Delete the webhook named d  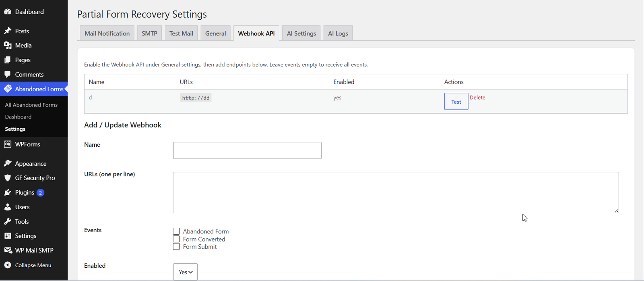tap(477, 98)
